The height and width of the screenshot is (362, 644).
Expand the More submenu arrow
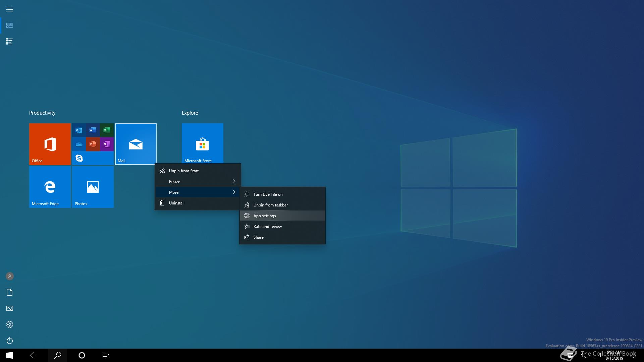[x=234, y=192]
